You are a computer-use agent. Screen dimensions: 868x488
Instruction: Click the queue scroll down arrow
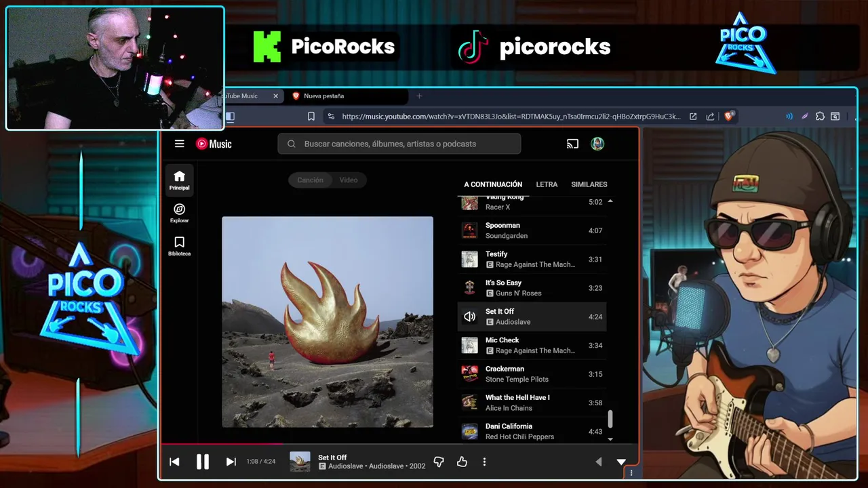[610, 439]
